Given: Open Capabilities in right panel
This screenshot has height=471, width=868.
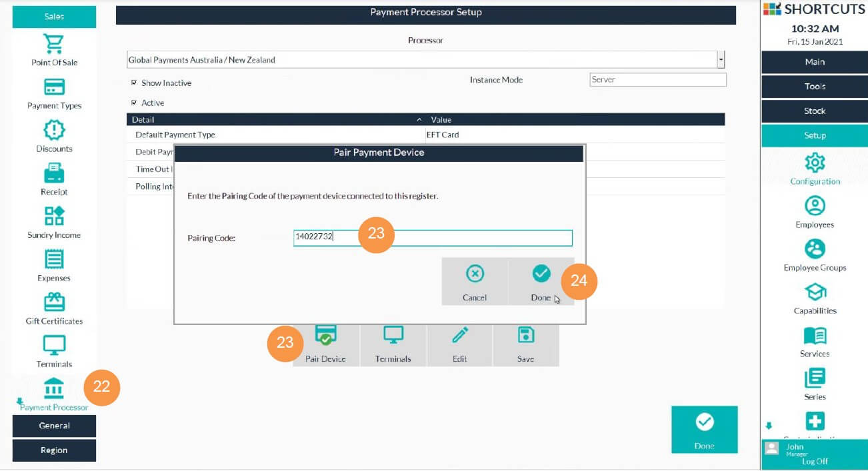Looking at the screenshot, I should click(x=815, y=298).
